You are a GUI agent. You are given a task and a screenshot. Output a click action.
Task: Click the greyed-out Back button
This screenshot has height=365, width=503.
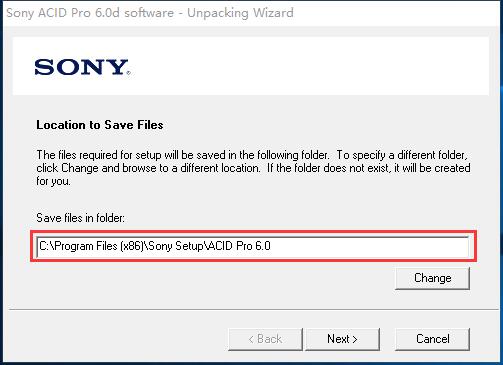click(265, 339)
